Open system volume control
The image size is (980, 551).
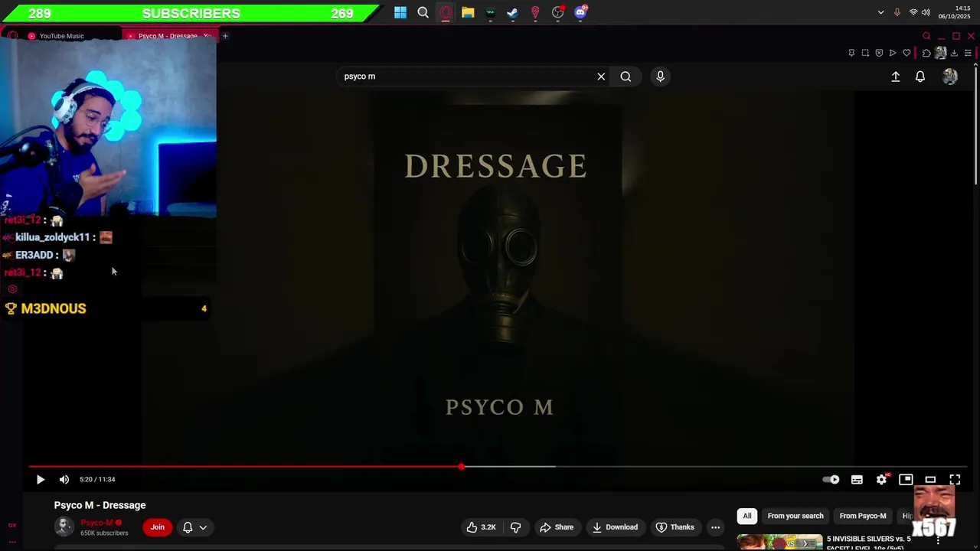pyautogui.click(x=926, y=12)
